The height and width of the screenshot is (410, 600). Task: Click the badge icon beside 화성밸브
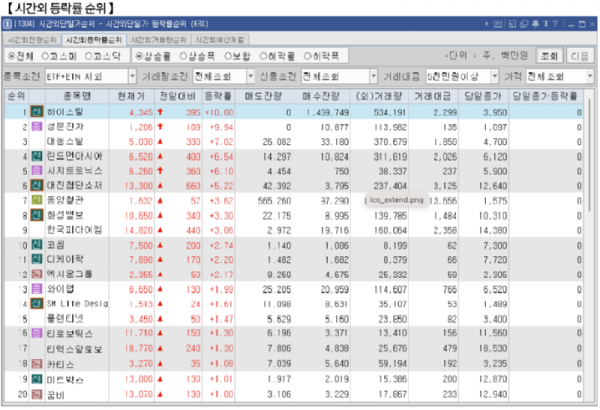pos(37,215)
